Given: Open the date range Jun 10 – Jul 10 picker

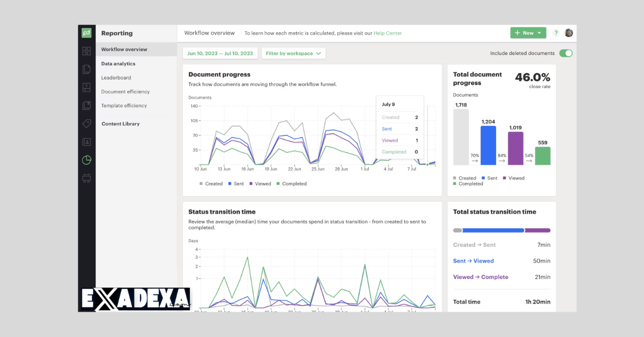Looking at the screenshot, I should click(x=220, y=53).
